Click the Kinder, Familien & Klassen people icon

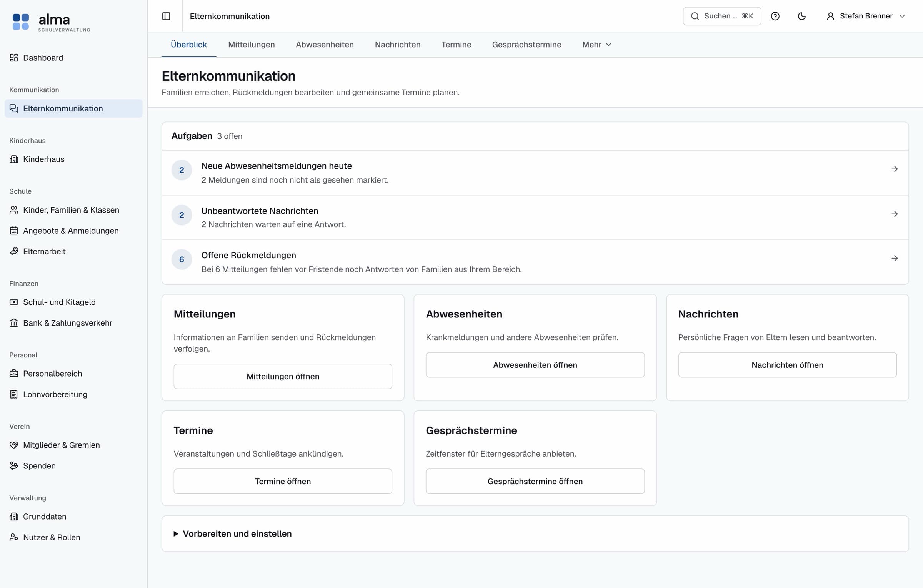click(x=14, y=210)
